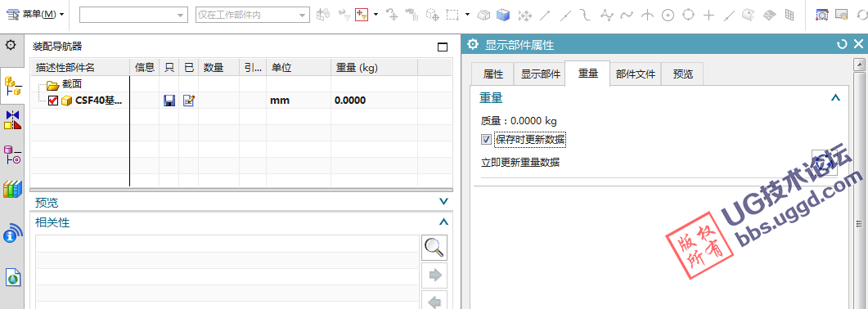
Task: Open the web browser globe page sidebar icon
Action: [x=13, y=276]
